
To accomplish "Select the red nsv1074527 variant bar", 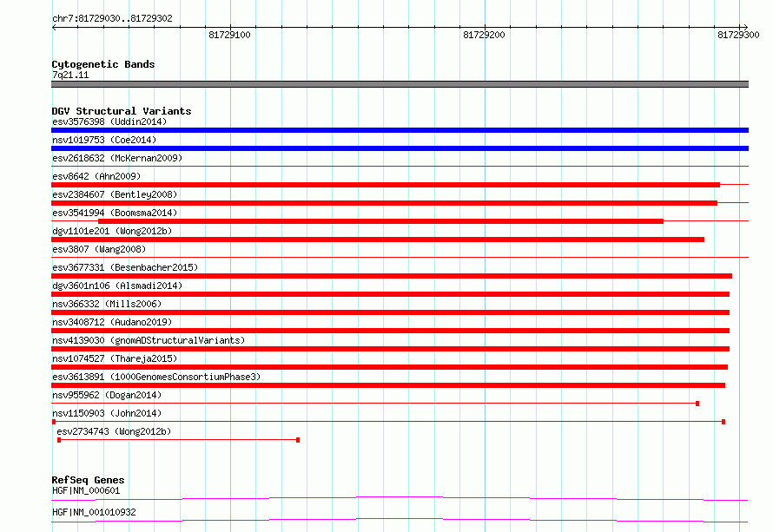I will click(389, 367).
